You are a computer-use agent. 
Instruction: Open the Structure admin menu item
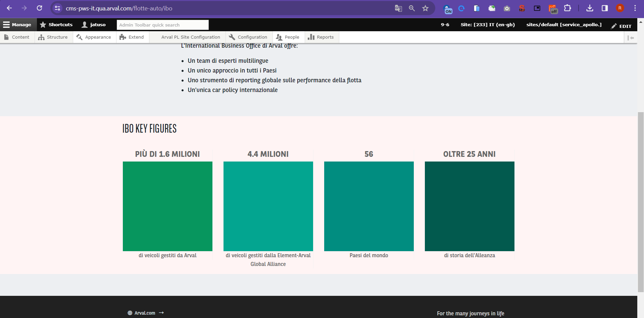[53, 37]
